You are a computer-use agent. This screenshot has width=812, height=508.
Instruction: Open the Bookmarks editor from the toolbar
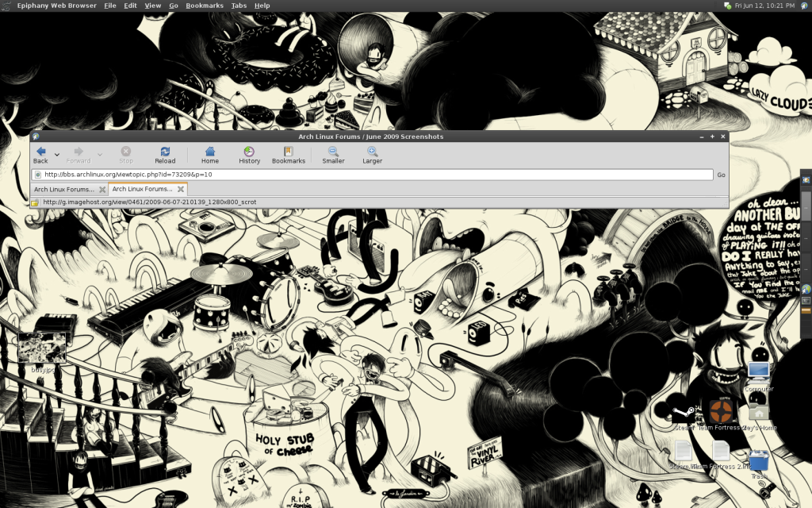click(289, 154)
